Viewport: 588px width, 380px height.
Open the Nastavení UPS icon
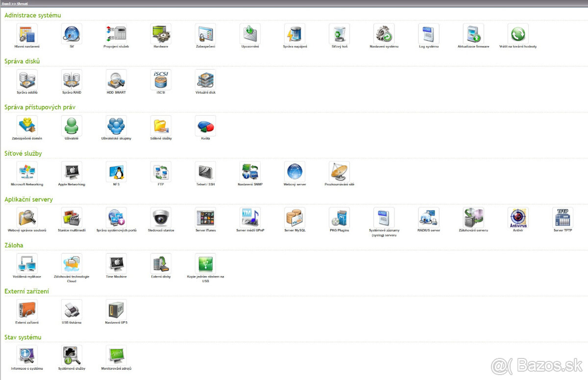coord(116,310)
